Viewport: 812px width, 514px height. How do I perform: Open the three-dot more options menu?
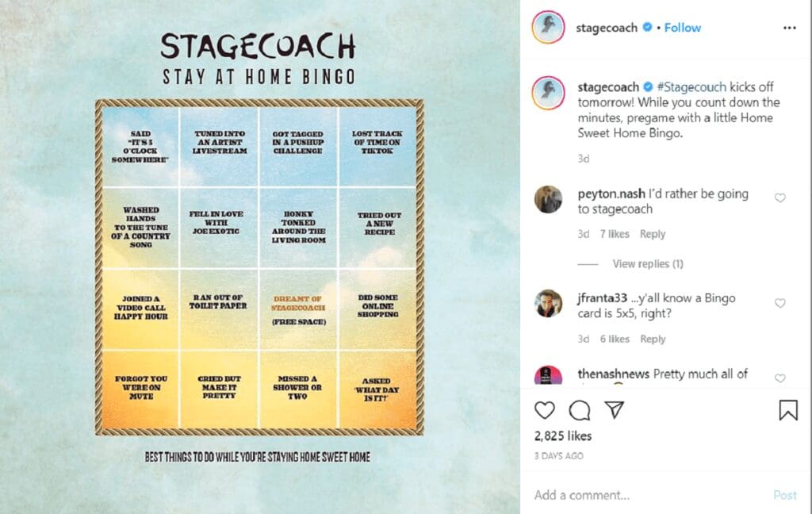click(789, 28)
